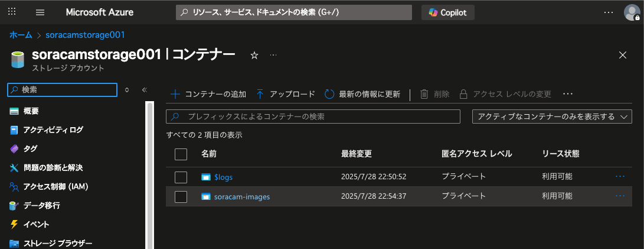Open アクティブなコンテナーのみを表示する dropdown

point(553,117)
